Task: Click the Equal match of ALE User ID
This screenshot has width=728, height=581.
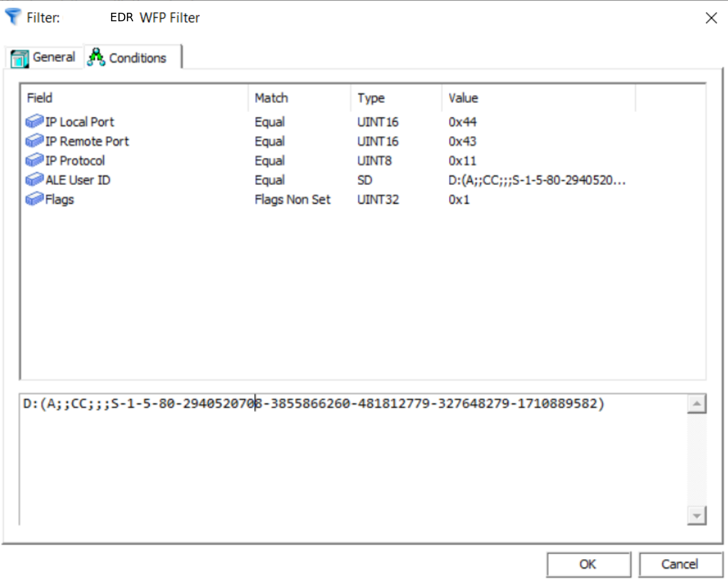Action: point(270,180)
